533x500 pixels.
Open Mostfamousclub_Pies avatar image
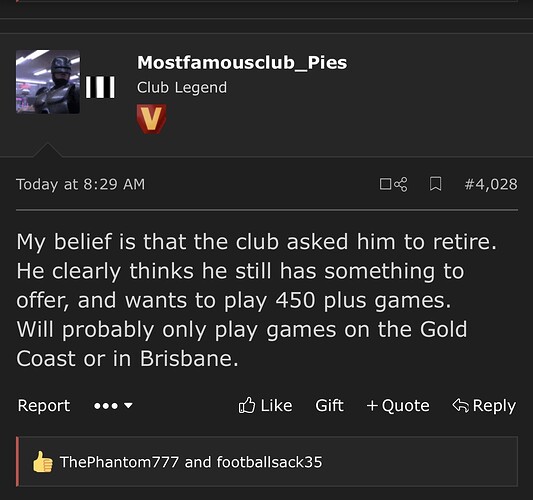coord(48,82)
